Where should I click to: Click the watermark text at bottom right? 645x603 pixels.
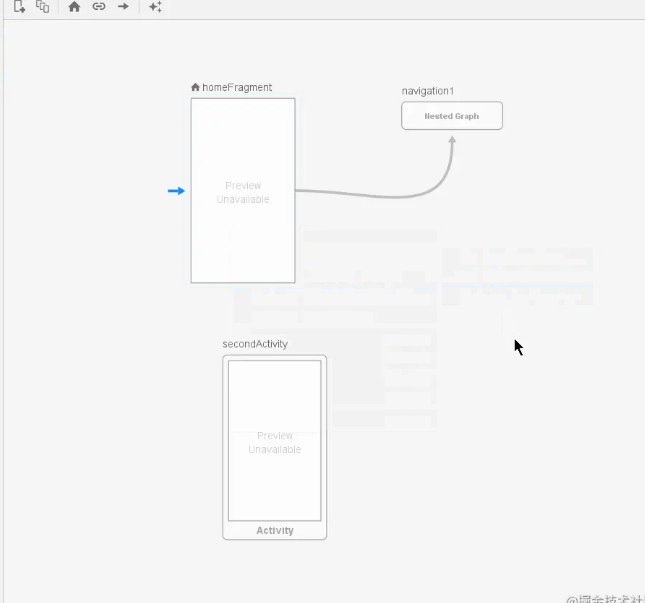pyautogui.click(x=604, y=597)
